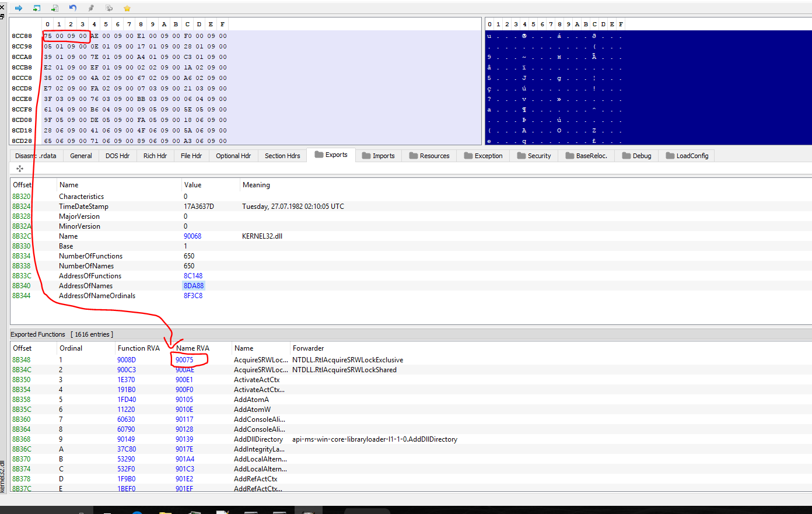Click the grey pin toolbar icon
812x514 pixels.
point(91,8)
